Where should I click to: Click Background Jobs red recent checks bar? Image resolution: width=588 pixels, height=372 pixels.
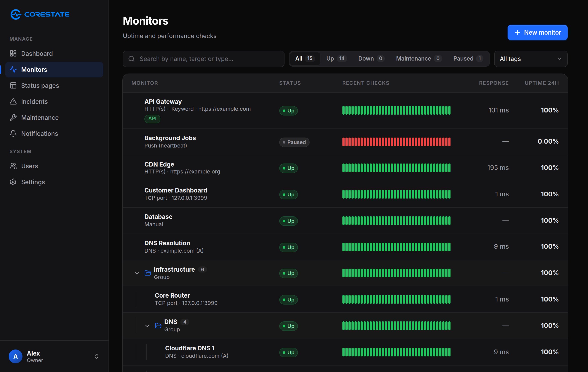coord(396,142)
